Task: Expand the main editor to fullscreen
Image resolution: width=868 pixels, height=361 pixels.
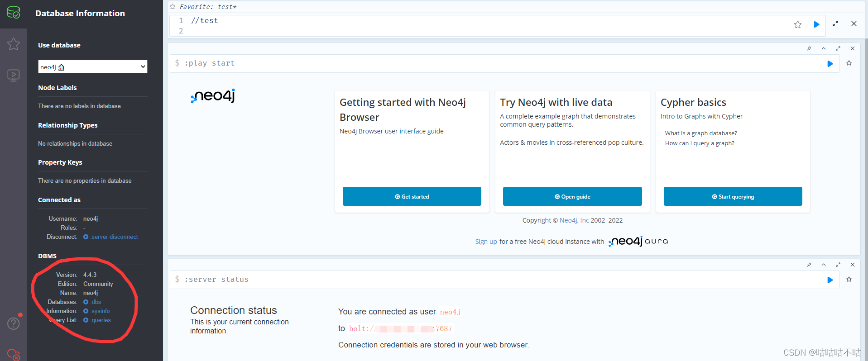Action: (835, 24)
